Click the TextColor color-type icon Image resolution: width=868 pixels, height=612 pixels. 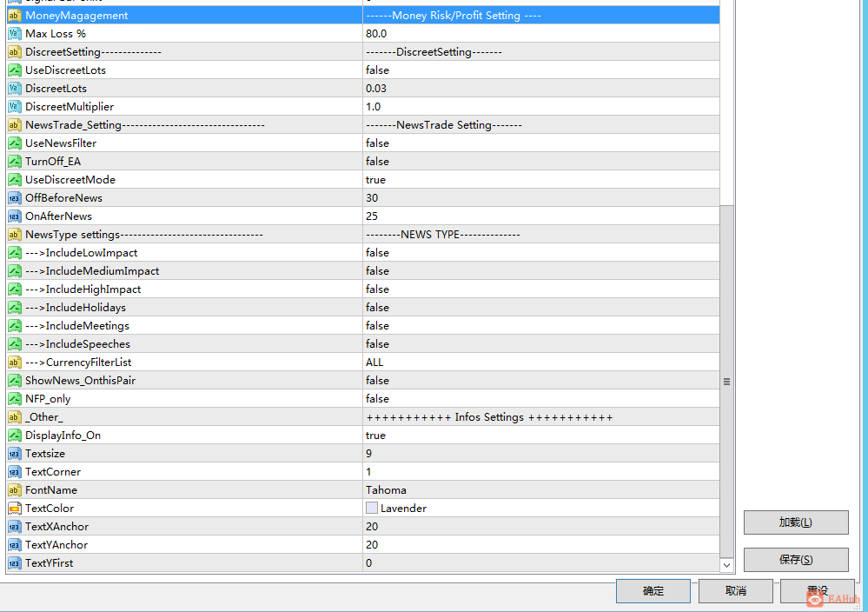pyautogui.click(x=15, y=509)
